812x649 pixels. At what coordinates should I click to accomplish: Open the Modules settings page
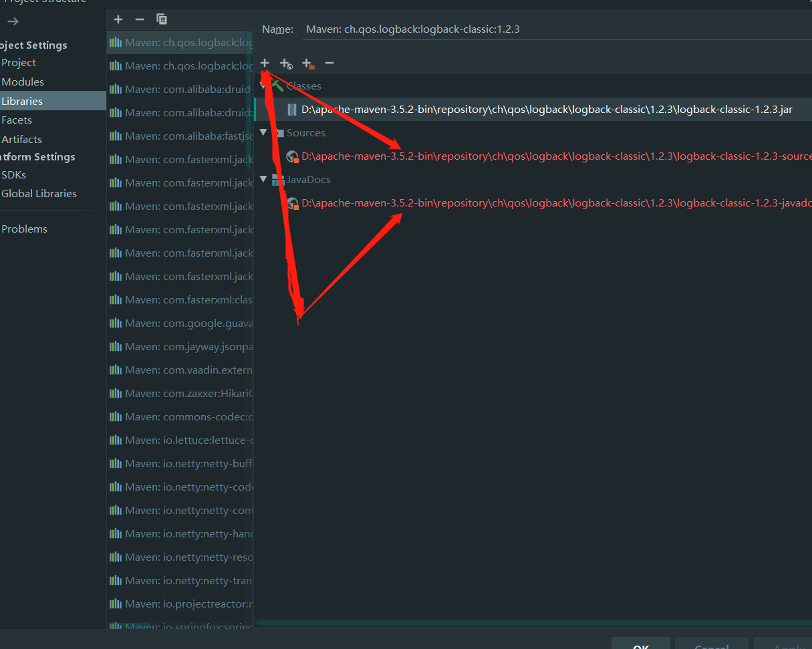[23, 81]
